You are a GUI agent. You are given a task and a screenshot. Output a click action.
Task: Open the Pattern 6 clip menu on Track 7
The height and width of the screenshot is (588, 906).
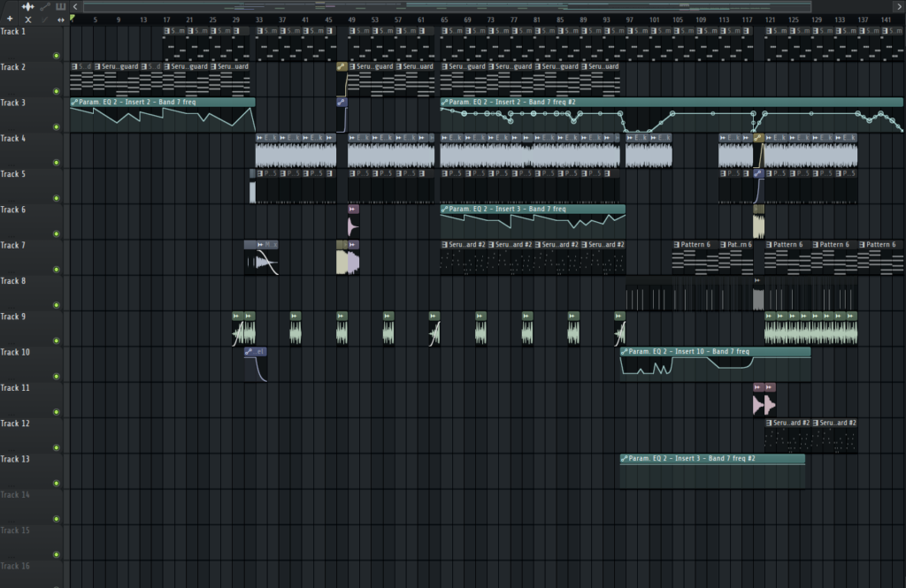[x=677, y=245]
